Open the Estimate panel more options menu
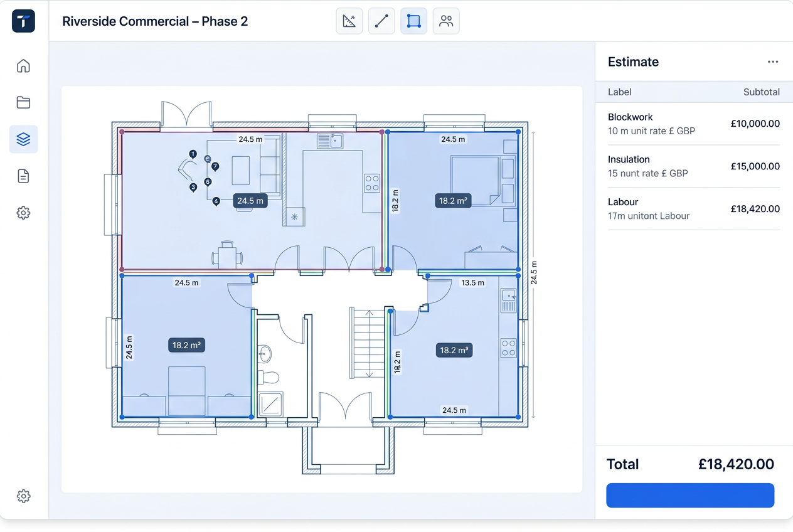This screenshot has width=793, height=532. [773, 61]
